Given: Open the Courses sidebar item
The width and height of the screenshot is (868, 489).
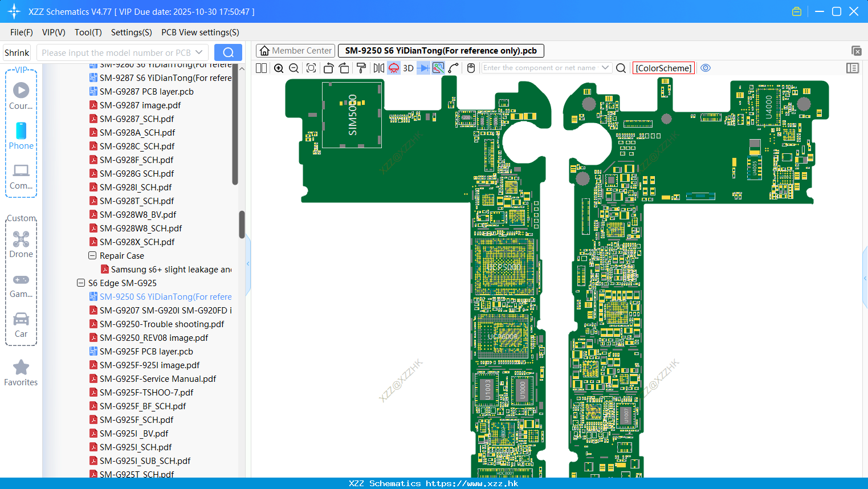Looking at the screenshot, I should tap(21, 96).
